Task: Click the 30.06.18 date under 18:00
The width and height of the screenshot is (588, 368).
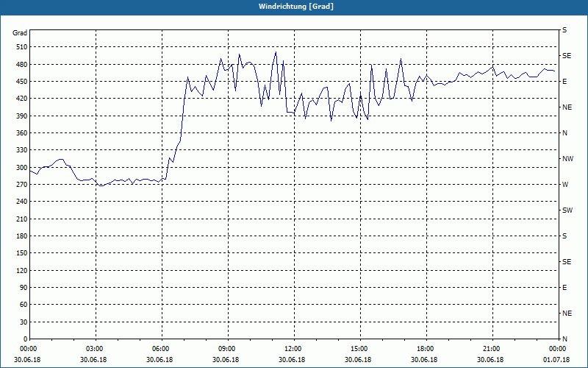Action: (424, 360)
